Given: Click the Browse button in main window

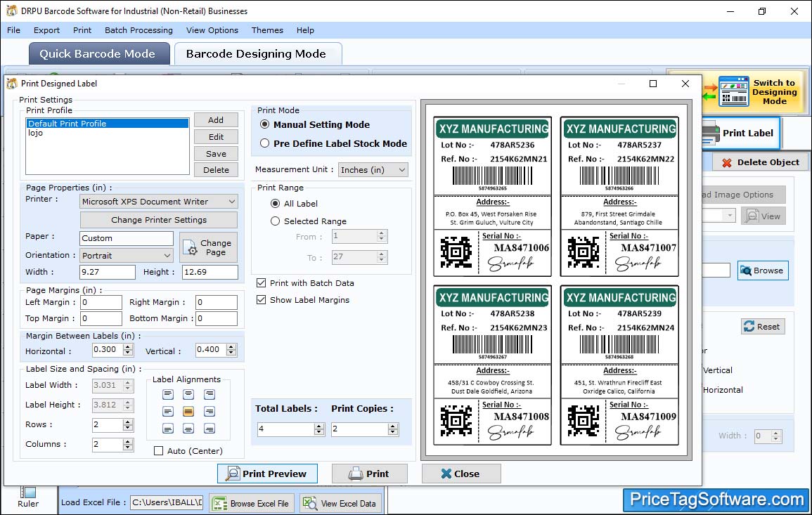Looking at the screenshot, I should 763,270.
